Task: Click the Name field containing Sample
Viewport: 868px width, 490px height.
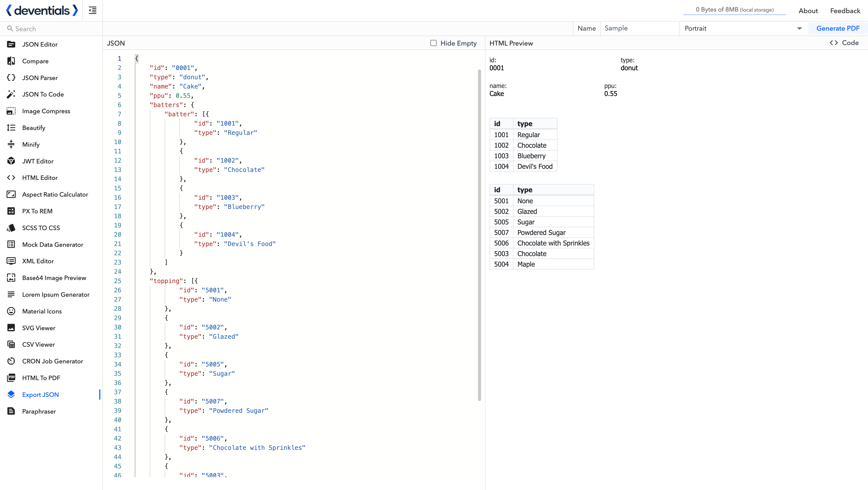Action: [640, 28]
